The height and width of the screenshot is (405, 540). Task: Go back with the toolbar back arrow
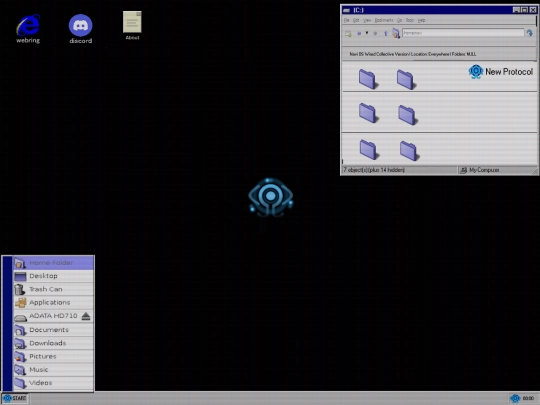[x=359, y=33]
